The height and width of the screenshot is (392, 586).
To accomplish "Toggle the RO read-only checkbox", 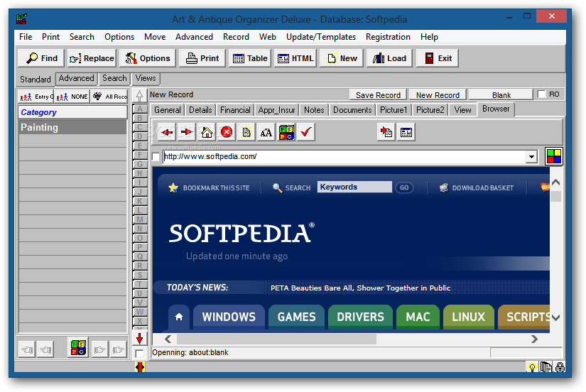I will pyautogui.click(x=541, y=94).
